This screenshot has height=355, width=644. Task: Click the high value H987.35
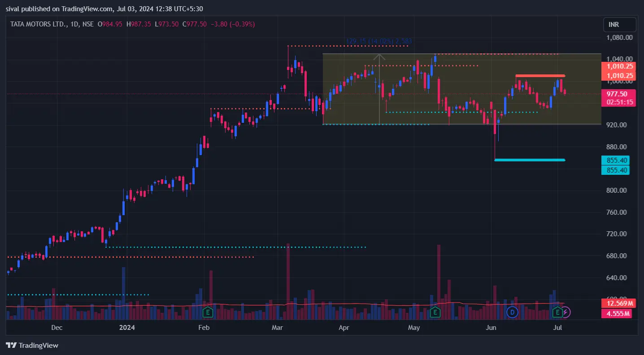(x=138, y=24)
